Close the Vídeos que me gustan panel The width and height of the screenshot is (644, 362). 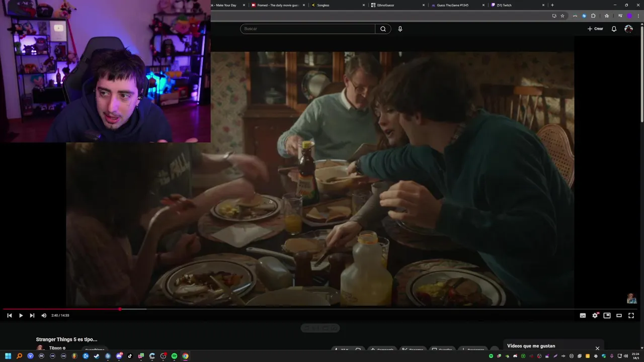click(x=597, y=348)
